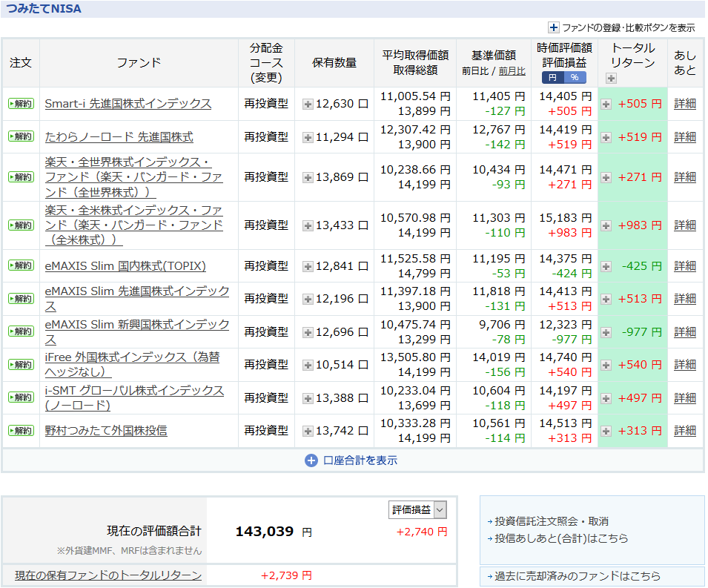Click the 分配金コース(変更) column header
Screen dimensions: 708x588
(x=266, y=63)
